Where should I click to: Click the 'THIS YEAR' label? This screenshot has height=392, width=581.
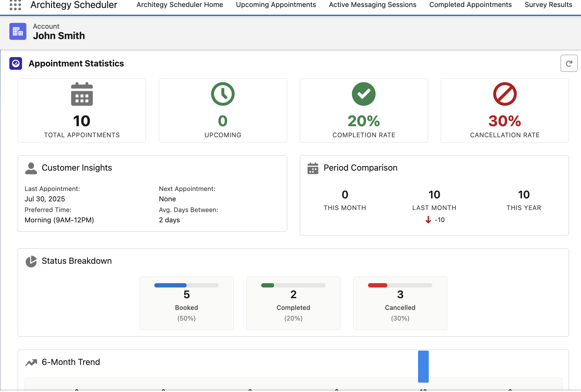(x=524, y=208)
